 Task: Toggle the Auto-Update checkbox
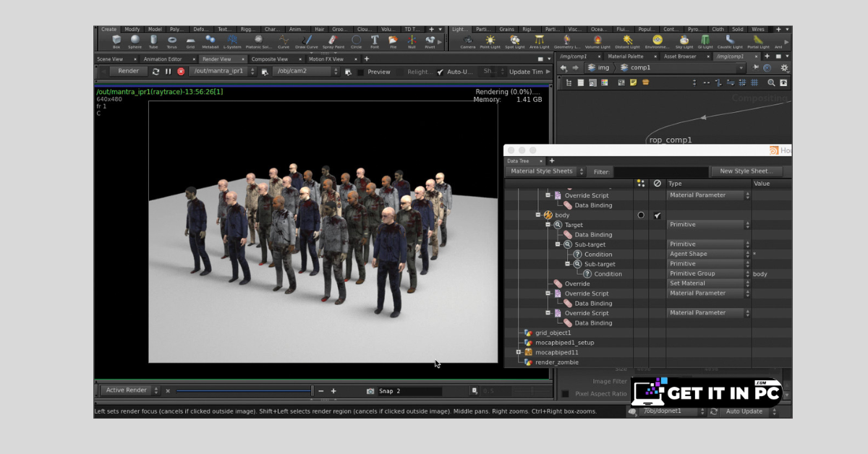tap(440, 72)
